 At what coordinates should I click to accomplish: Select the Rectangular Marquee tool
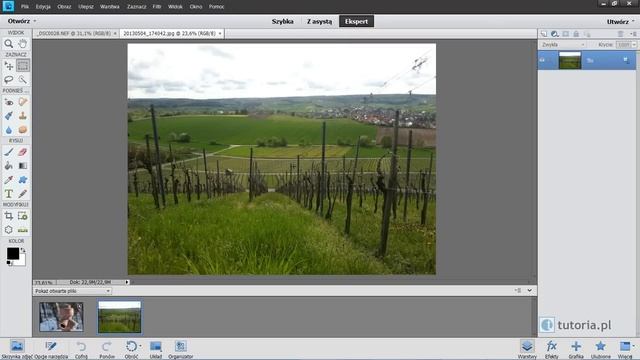23,66
